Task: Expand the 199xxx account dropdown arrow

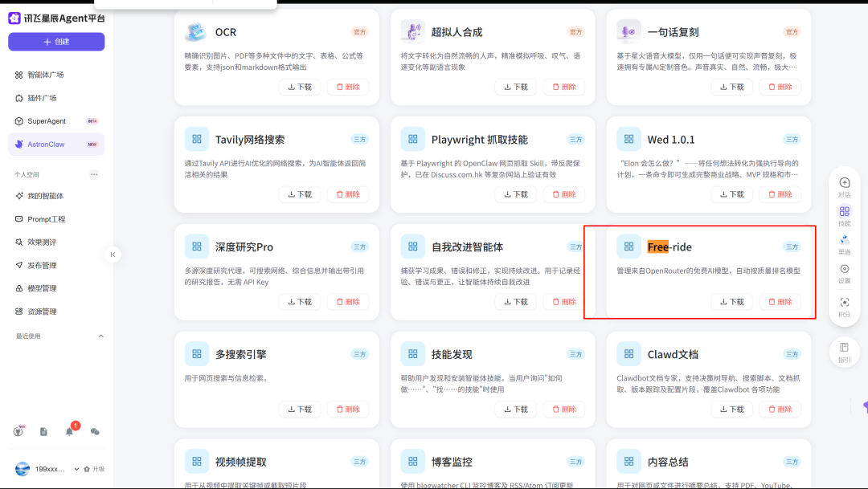Action: 76,469
